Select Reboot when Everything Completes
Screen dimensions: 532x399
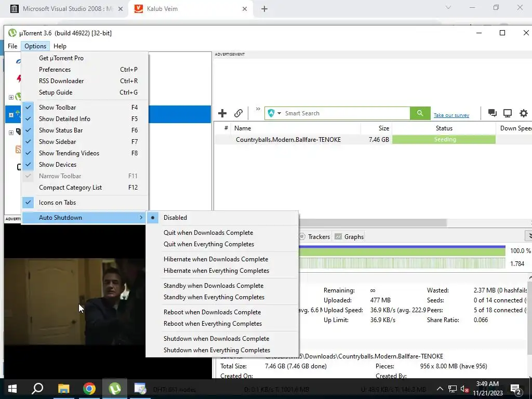pyautogui.click(x=222, y=324)
